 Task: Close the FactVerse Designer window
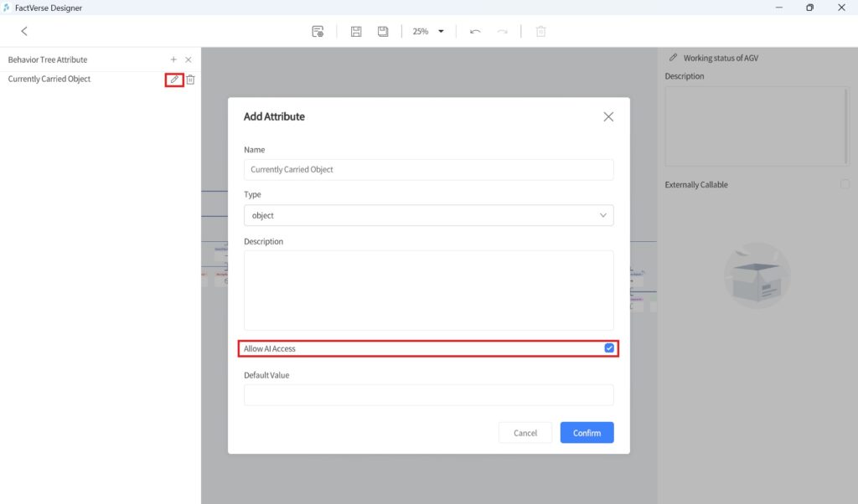[841, 8]
